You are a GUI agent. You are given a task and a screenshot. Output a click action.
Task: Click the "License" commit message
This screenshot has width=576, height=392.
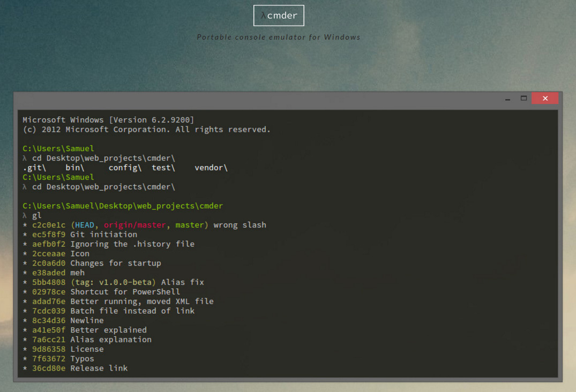tap(87, 349)
